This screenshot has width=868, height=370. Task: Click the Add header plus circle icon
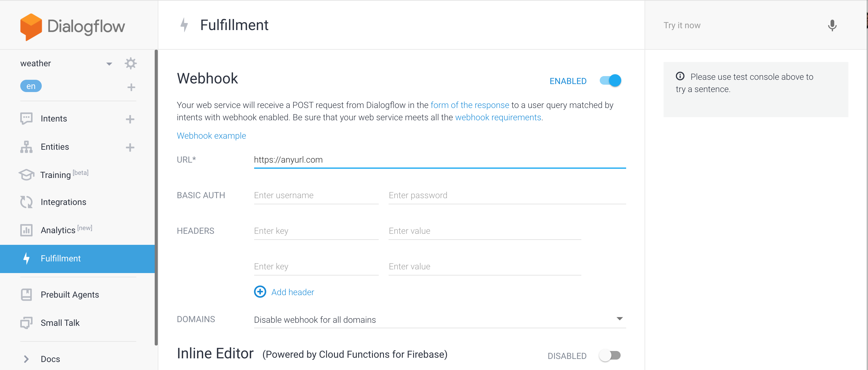pyautogui.click(x=260, y=292)
